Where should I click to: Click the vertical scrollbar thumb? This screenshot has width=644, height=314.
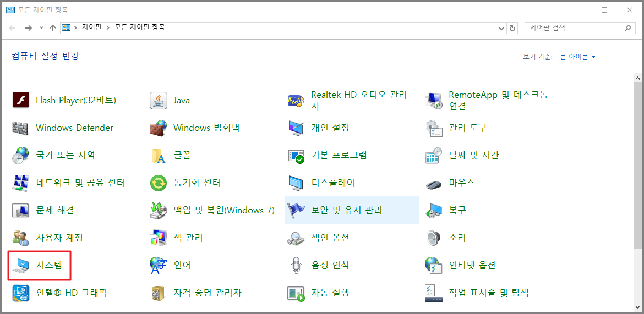click(x=638, y=166)
